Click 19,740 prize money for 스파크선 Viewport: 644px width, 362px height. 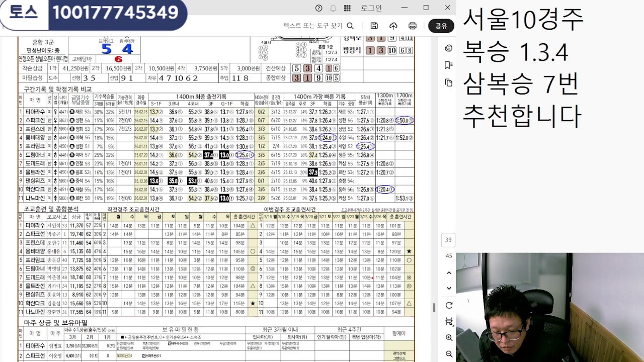click(76, 234)
